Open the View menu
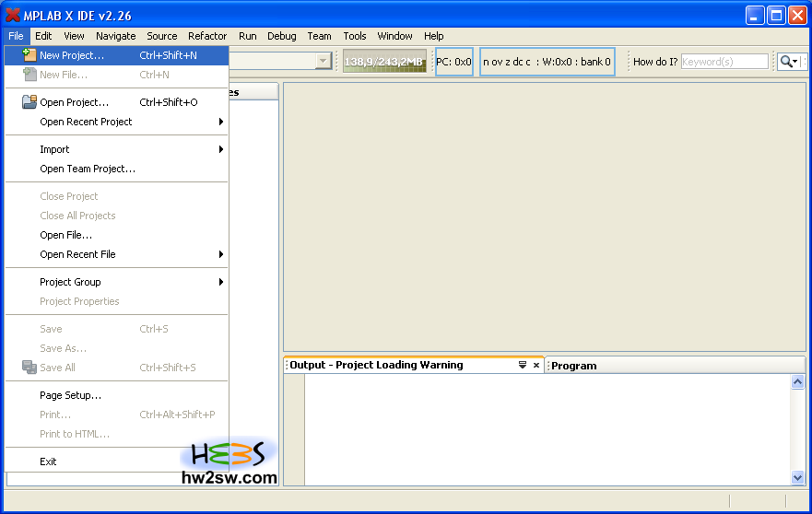Viewport: 812px width, 514px height. pos(74,36)
